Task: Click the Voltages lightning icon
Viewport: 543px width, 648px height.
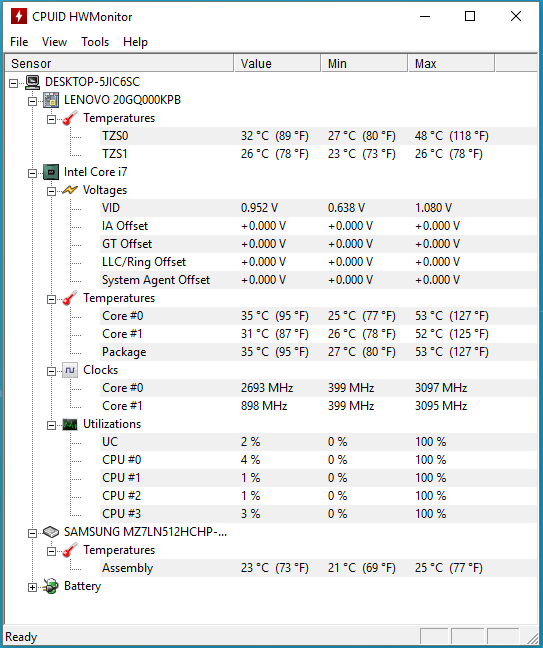Action: [x=70, y=190]
